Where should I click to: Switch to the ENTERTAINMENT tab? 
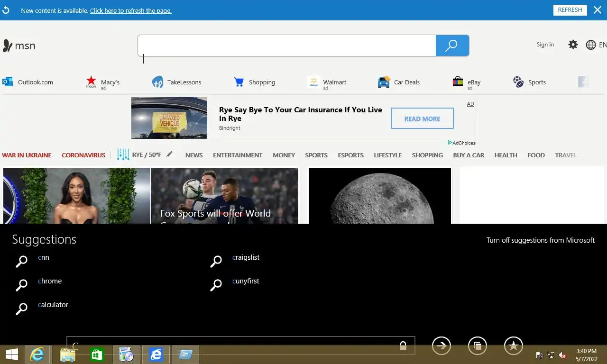point(238,155)
